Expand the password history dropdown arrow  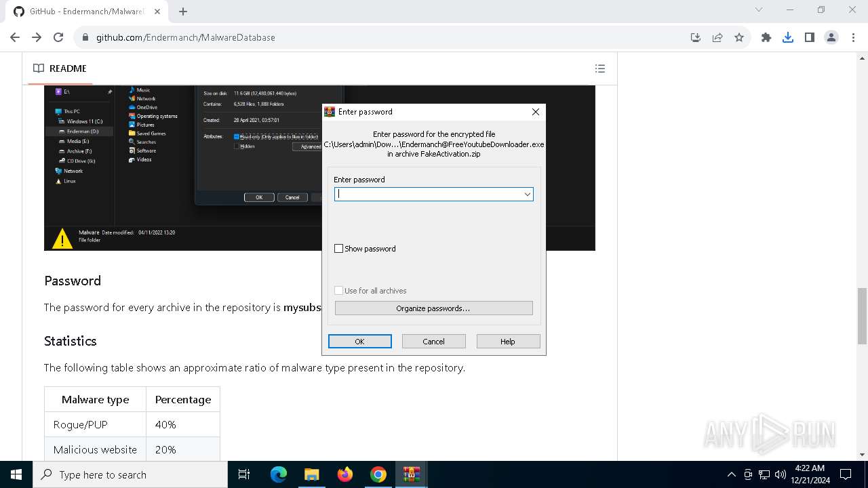point(527,195)
